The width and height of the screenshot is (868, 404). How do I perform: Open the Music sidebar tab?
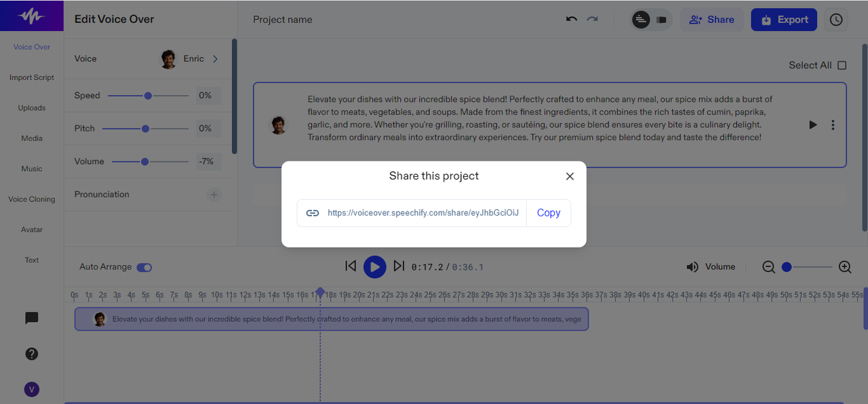32,169
